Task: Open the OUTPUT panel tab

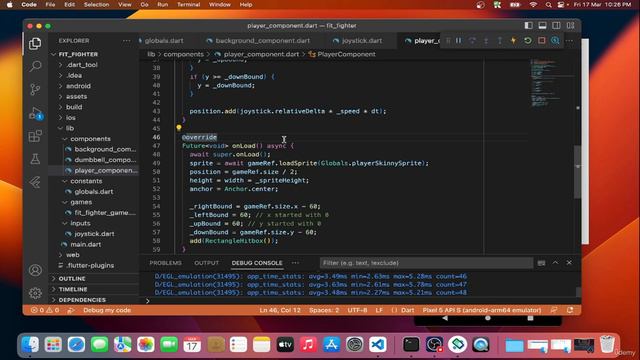Action: [x=206, y=263]
